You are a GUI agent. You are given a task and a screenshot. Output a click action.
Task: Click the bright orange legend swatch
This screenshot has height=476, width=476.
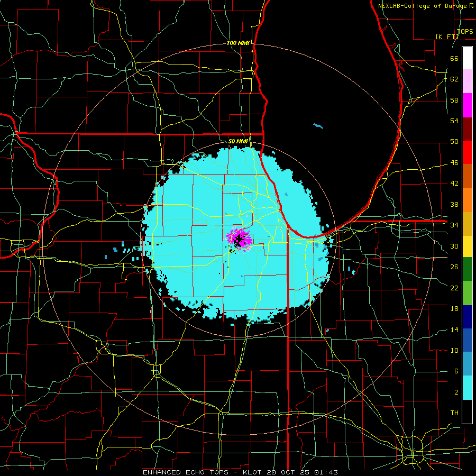[467, 200]
